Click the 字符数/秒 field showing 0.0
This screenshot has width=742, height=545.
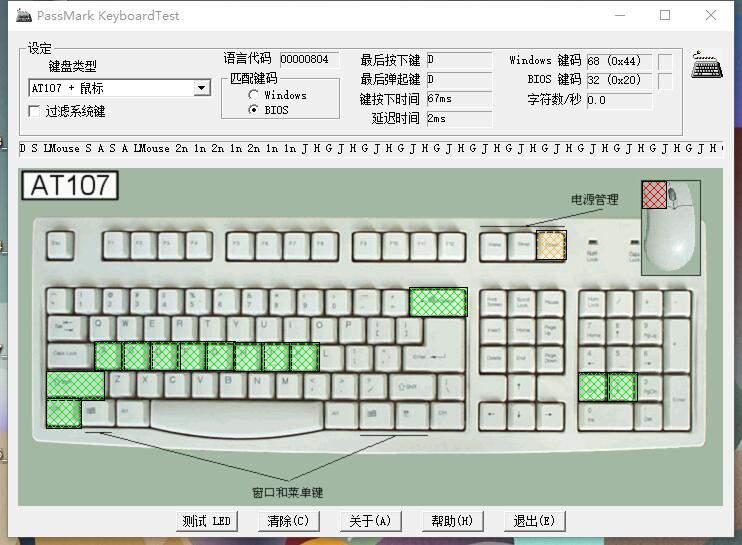click(619, 100)
